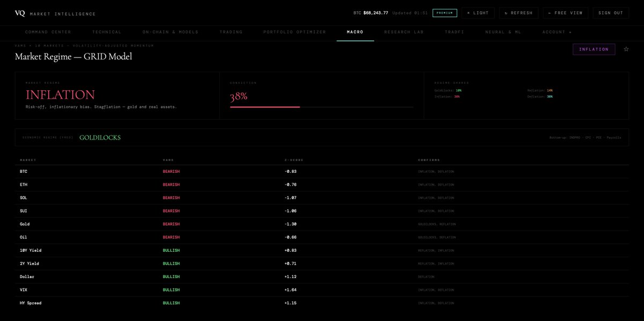This screenshot has width=644, height=321.
Task: Select the SUI market row
Action: pyautogui.click(x=322, y=211)
